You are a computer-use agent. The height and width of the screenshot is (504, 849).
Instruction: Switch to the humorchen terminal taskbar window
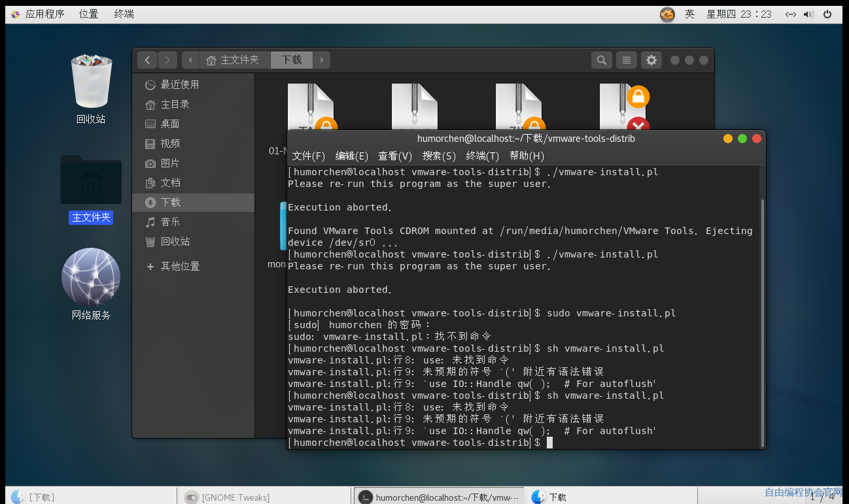point(440,497)
